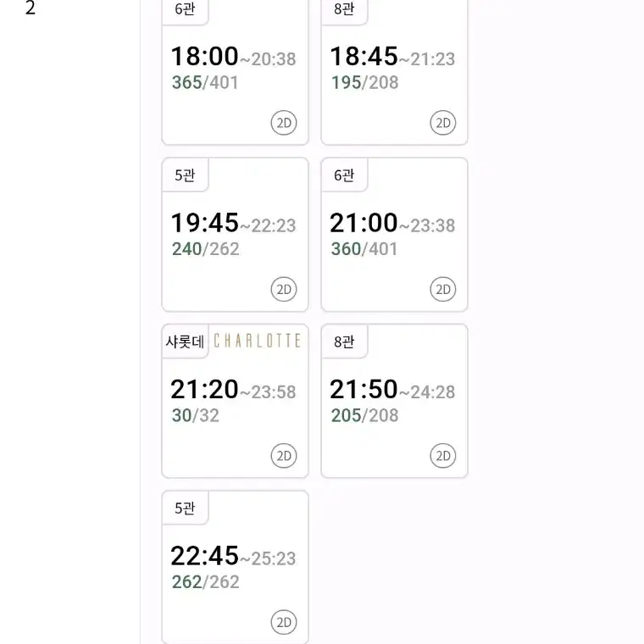Choose the 19:45 screening in hall 5
644x644 pixels.
(x=235, y=235)
